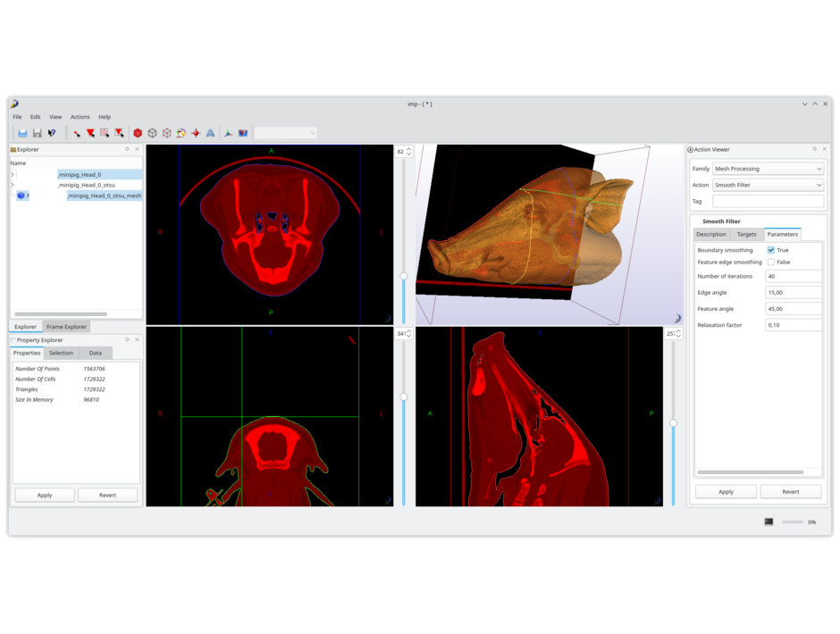Switch to the Targets tab

coord(747,234)
